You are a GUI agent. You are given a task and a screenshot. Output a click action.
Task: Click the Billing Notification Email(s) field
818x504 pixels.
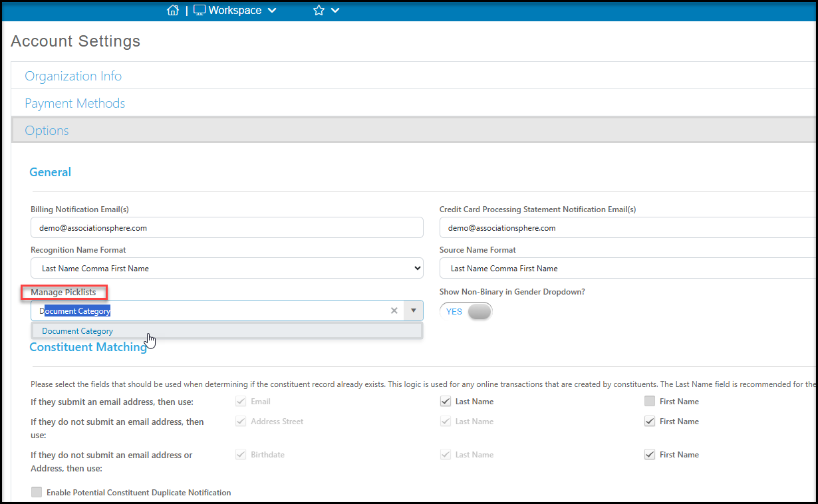click(x=227, y=227)
